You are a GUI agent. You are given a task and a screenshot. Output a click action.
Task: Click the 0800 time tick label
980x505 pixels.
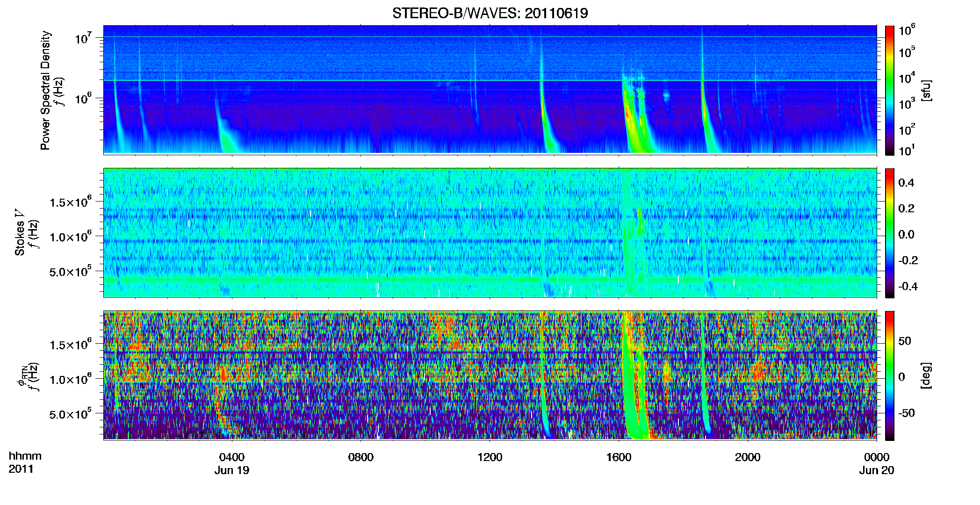361,457
